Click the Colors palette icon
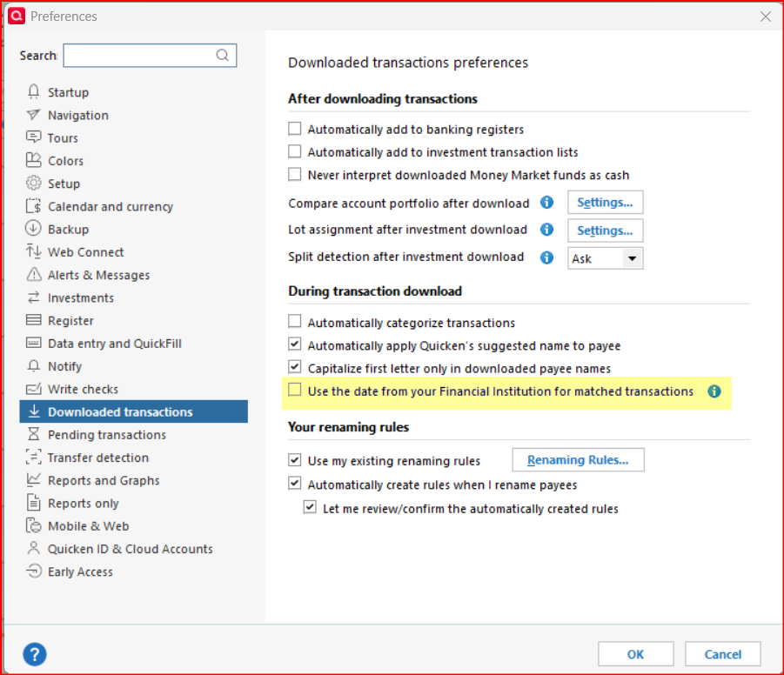Viewport: 784px width, 675px height. pos(33,161)
